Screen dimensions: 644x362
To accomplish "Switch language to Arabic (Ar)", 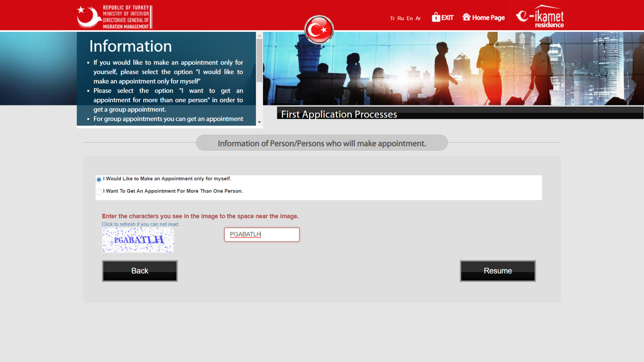I will point(418,19).
